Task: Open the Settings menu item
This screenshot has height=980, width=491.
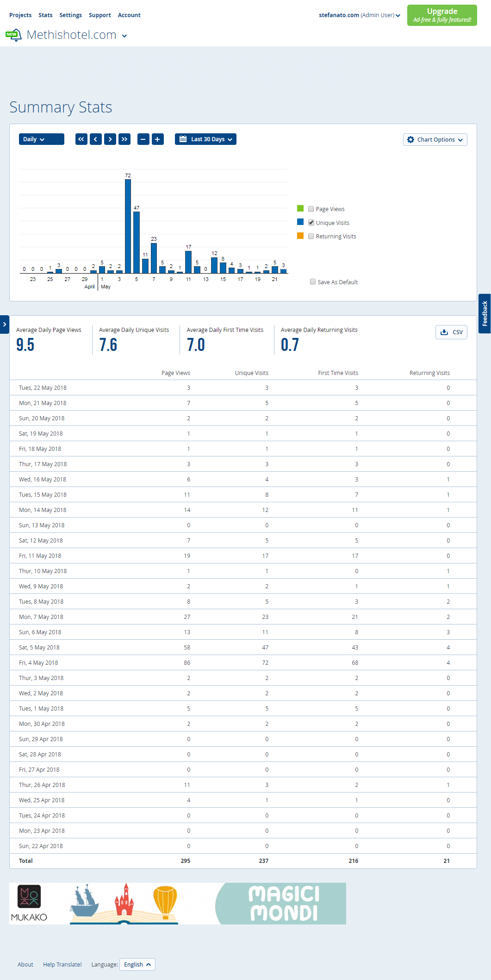Action: tap(70, 15)
